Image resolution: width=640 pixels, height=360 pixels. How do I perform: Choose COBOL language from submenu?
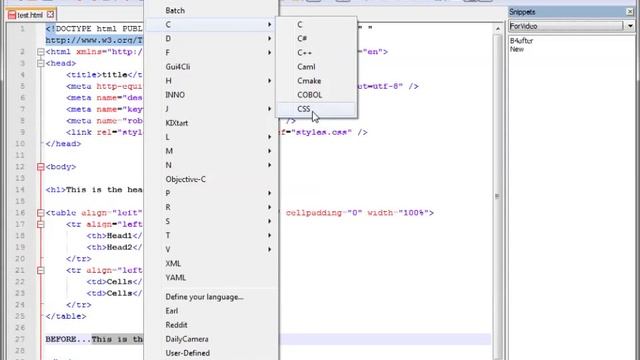tap(316, 95)
